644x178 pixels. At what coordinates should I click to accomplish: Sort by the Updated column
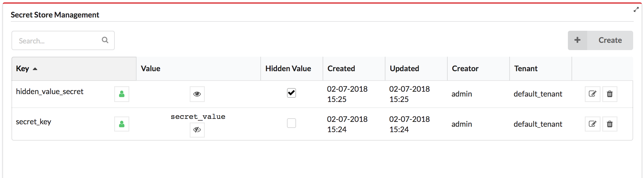pyautogui.click(x=404, y=68)
